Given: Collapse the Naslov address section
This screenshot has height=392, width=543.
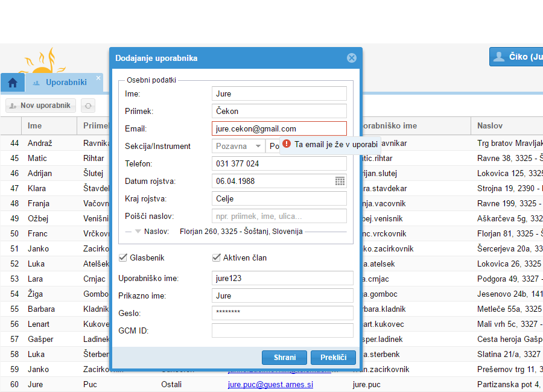Looking at the screenshot, I should [138, 232].
